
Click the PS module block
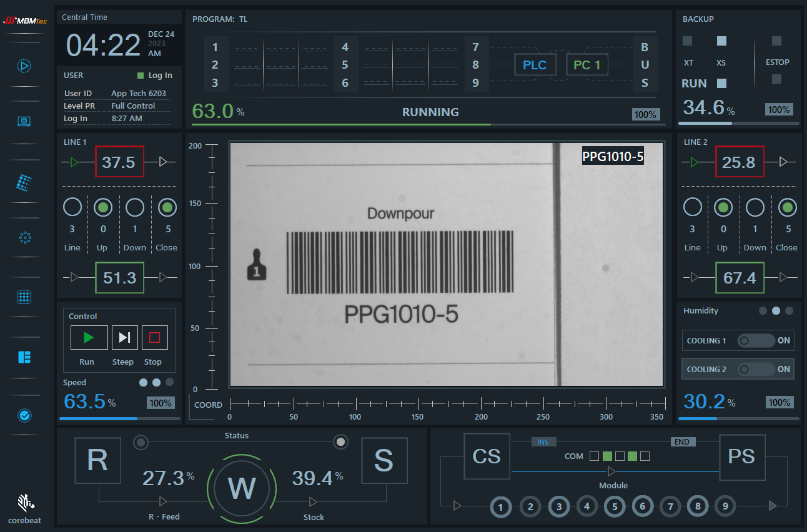[742, 457]
